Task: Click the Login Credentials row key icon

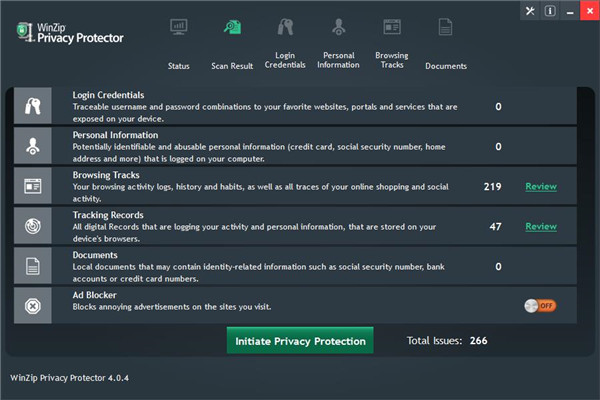Action: (x=33, y=106)
